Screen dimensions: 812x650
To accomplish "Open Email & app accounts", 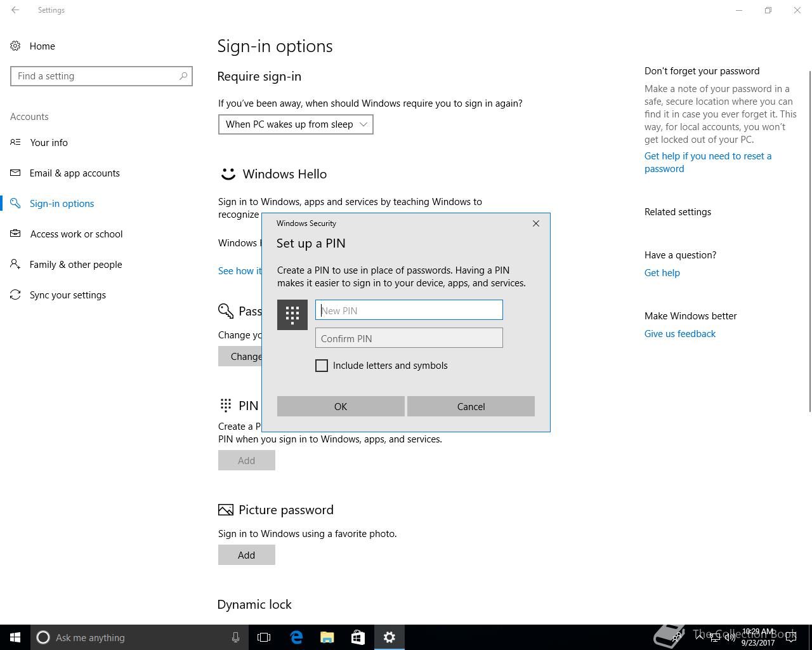I will pyautogui.click(x=75, y=173).
